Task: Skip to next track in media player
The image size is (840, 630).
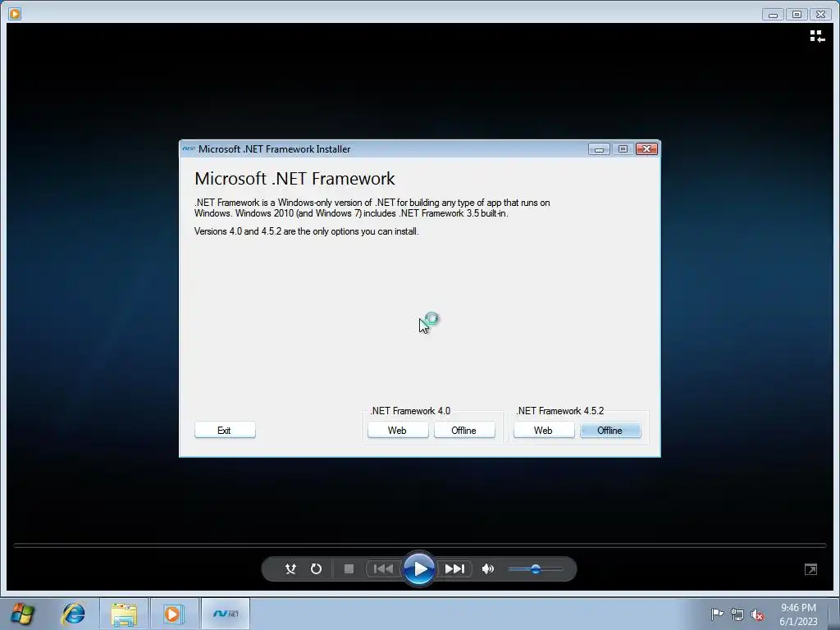Action: [x=454, y=569]
